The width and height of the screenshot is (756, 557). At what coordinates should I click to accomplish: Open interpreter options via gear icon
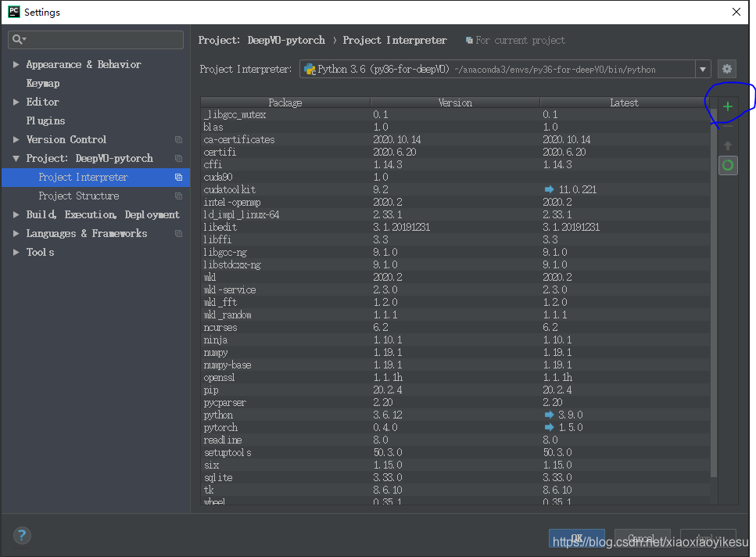point(727,69)
